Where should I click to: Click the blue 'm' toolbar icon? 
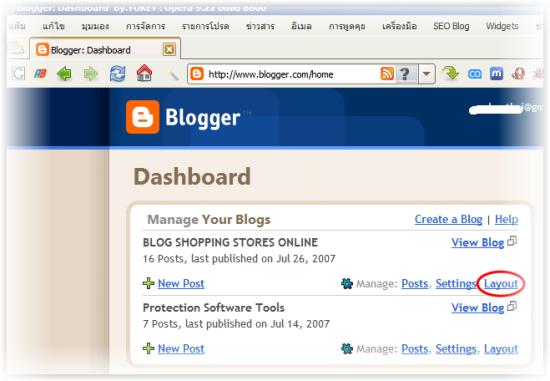coord(496,74)
